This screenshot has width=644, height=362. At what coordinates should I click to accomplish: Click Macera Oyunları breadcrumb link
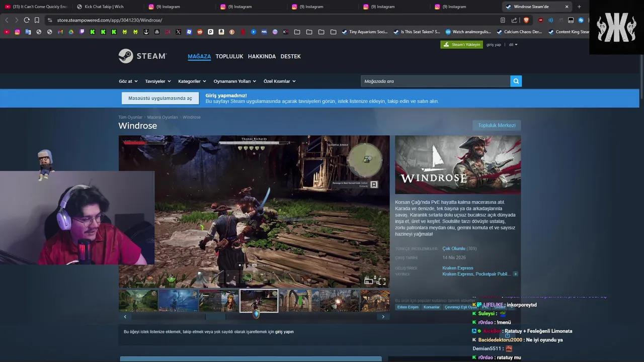163,117
